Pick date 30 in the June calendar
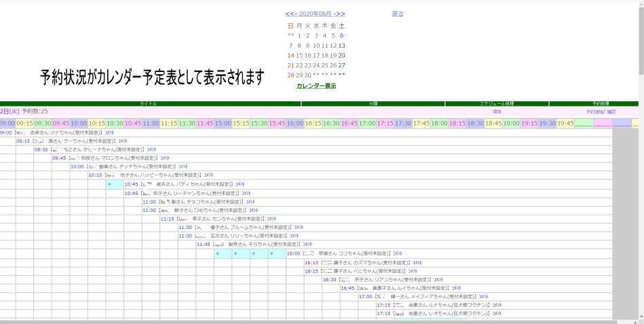This screenshot has height=324, width=644. (307, 75)
